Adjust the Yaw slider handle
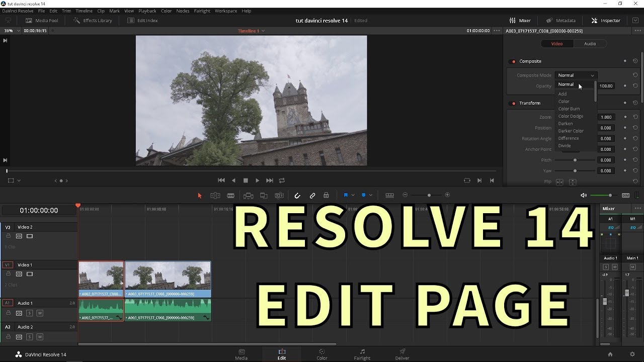The height and width of the screenshot is (362, 644). pyautogui.click(x=575, y=171)
